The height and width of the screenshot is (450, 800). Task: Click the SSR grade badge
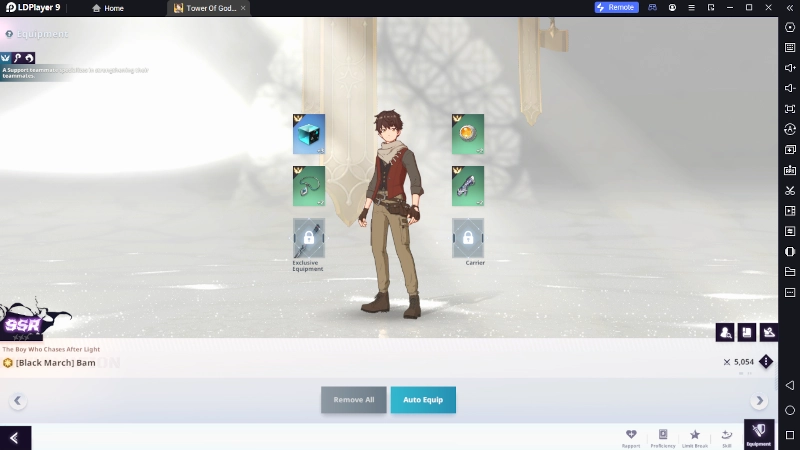coord(23,326)
